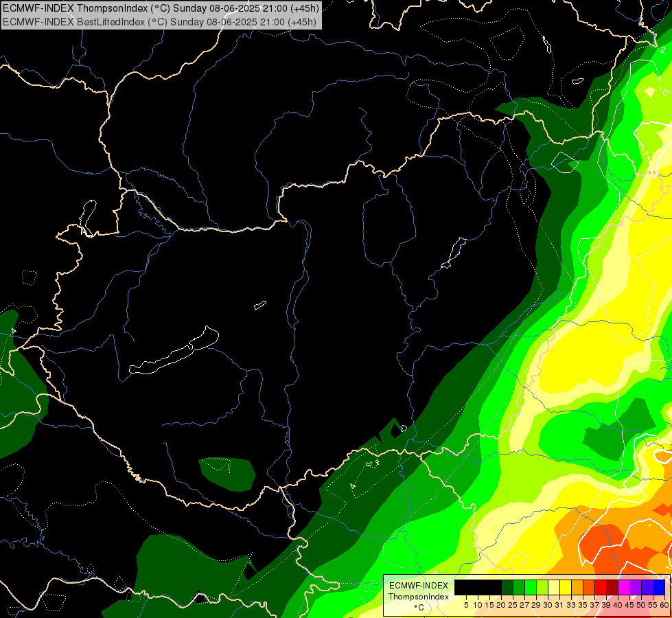Click the legend's ECMWF-INDEX label

[x=419, y=586]
